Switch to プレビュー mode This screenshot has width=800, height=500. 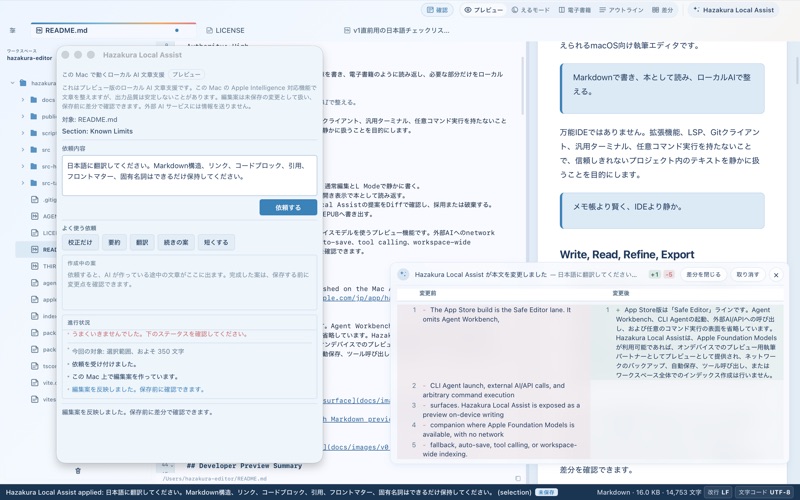pos(483,10)
